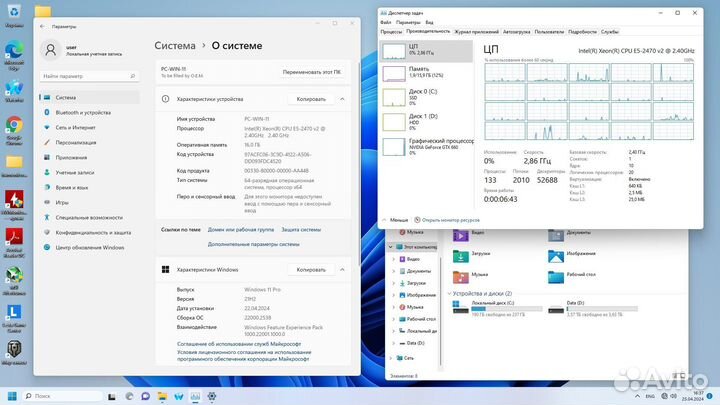Expand Видео node in Explorer navigation tree

coord(394,259)
